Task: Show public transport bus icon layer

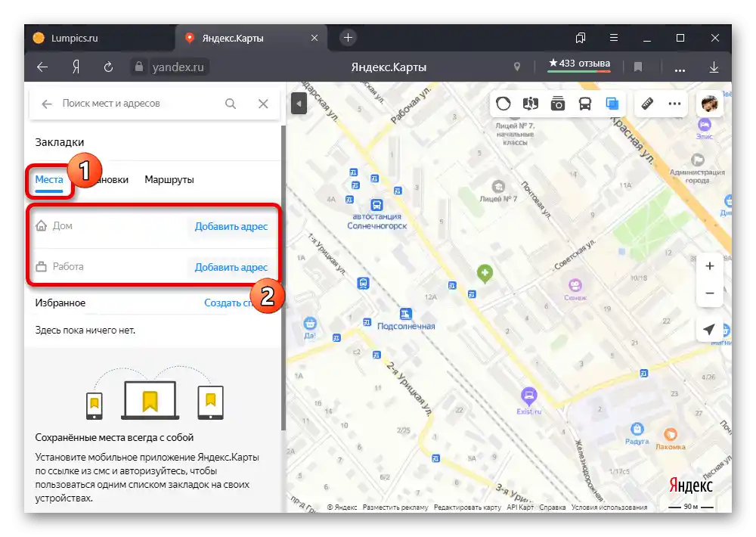Action: coord(585,104)
